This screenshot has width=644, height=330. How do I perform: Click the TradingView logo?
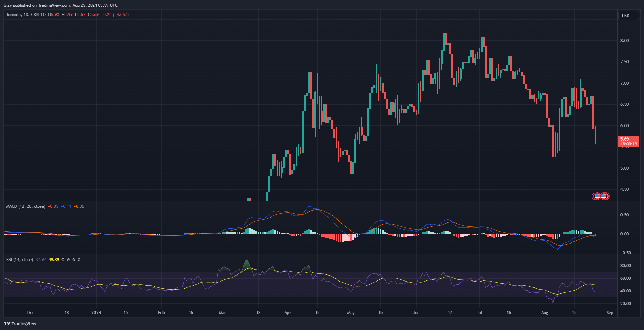[20, 324]
